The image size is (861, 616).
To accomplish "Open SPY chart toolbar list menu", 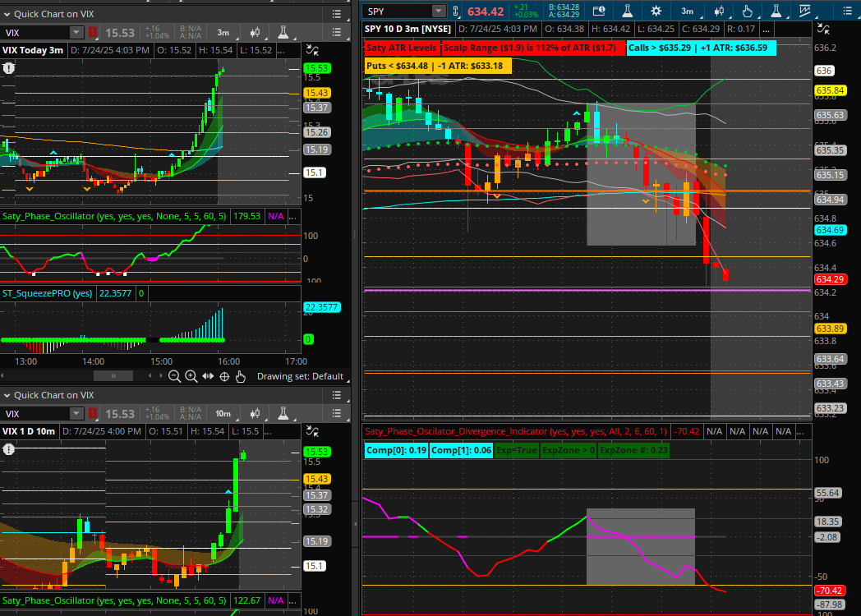I will 847,11.
